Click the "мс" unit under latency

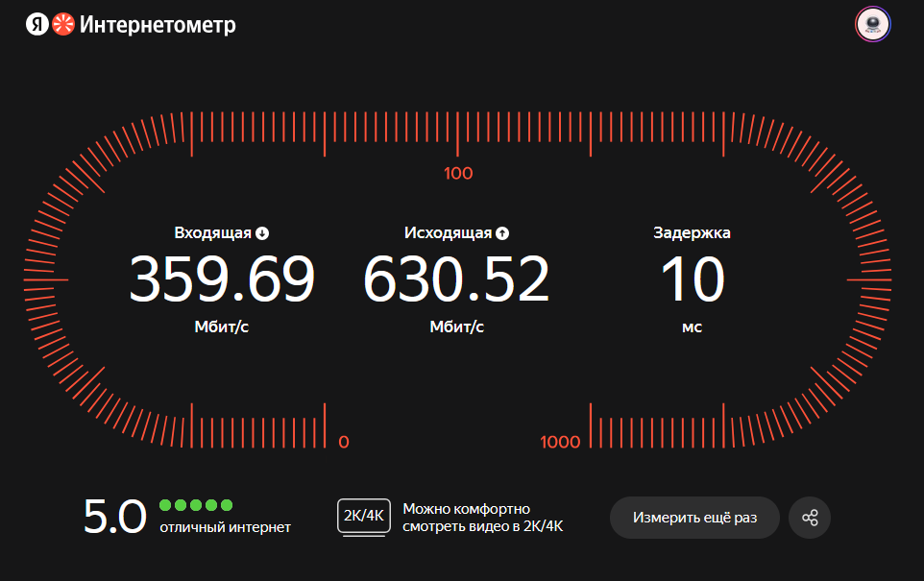(692, 327)
